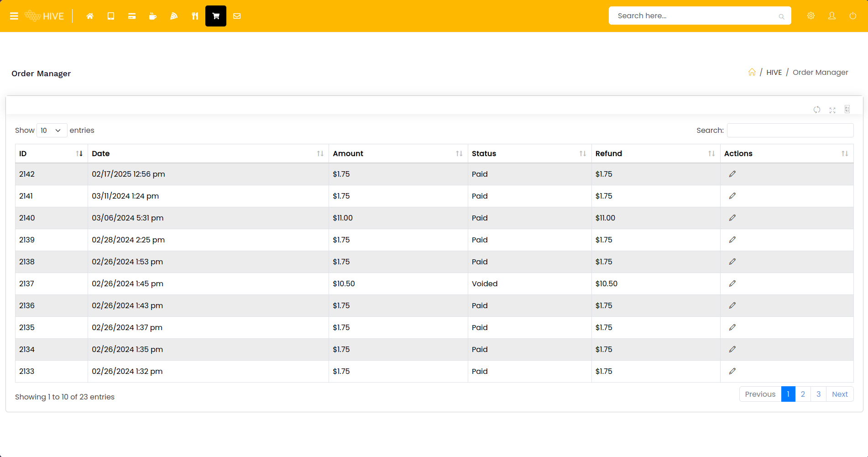Select pagination page 1
Viewport: 868px width, 457px height.
788,394
